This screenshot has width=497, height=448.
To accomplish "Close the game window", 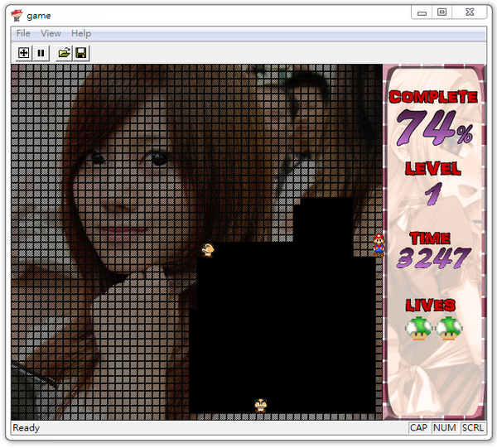I will coord(470,12).
